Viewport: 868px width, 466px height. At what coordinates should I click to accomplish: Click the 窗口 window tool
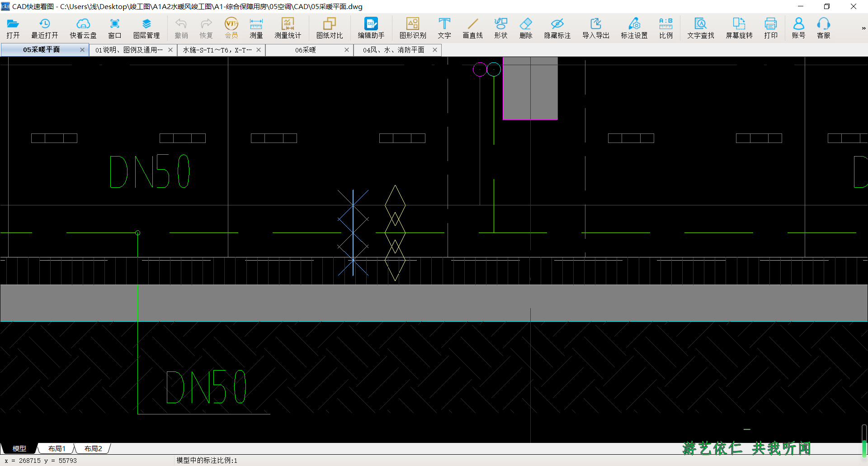tap(115, 28)
